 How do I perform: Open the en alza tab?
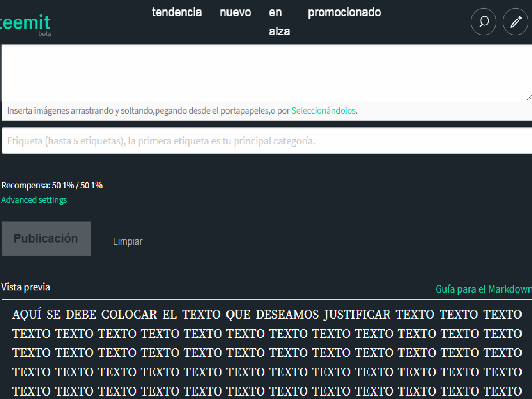coord(279,22)
